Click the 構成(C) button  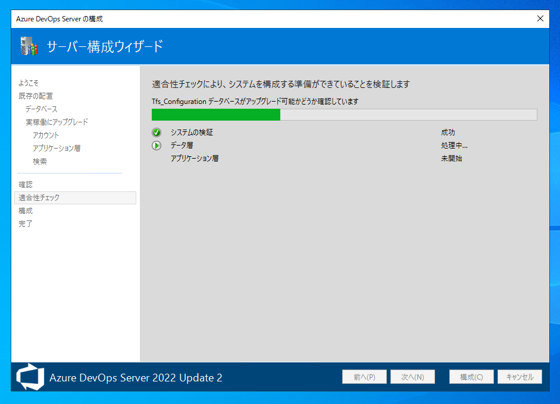471,377
